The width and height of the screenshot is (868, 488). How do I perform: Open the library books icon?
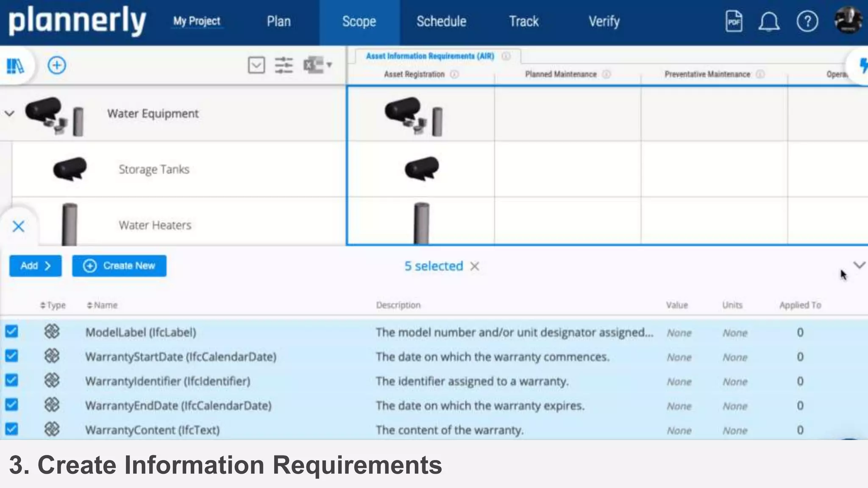click(15, 66)
